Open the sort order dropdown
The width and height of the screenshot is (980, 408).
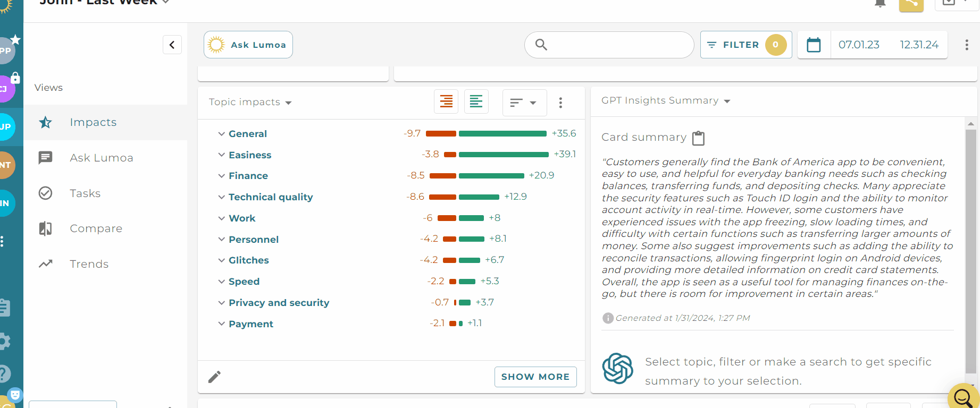pos(524,103)
